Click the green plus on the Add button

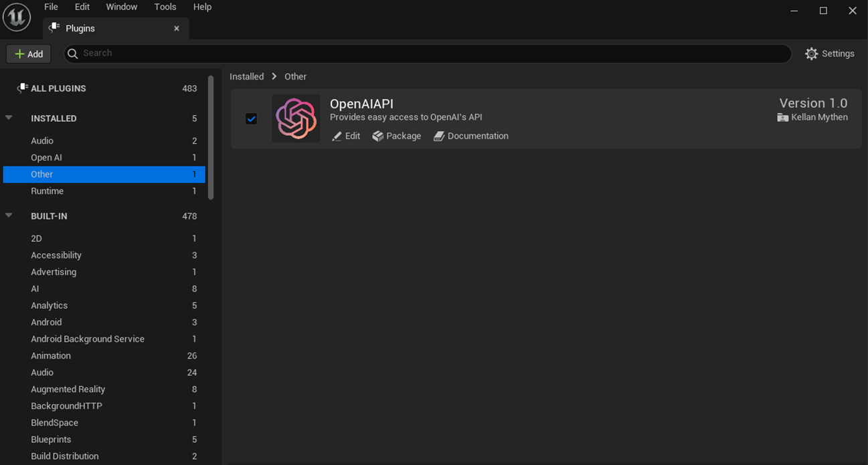(18, 54)
